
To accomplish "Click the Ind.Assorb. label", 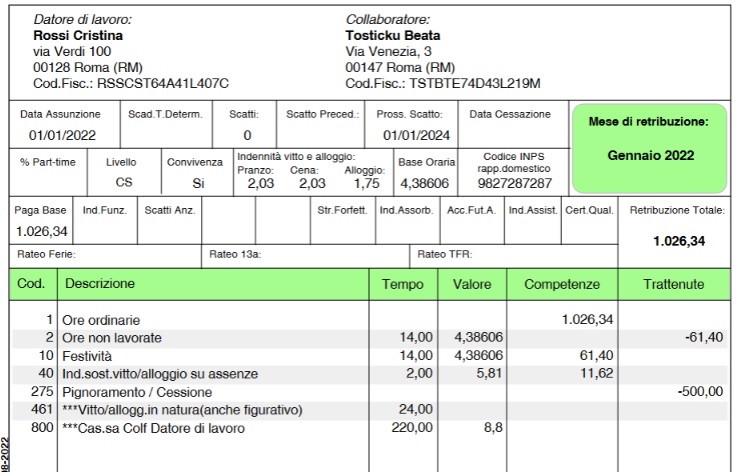I will (x=406, y=210).
